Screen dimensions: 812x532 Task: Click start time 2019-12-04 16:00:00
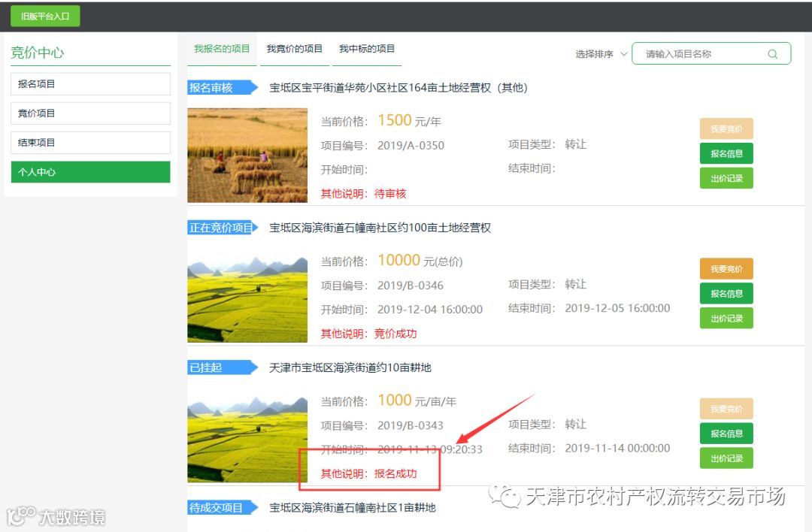[x=430, y=310]
